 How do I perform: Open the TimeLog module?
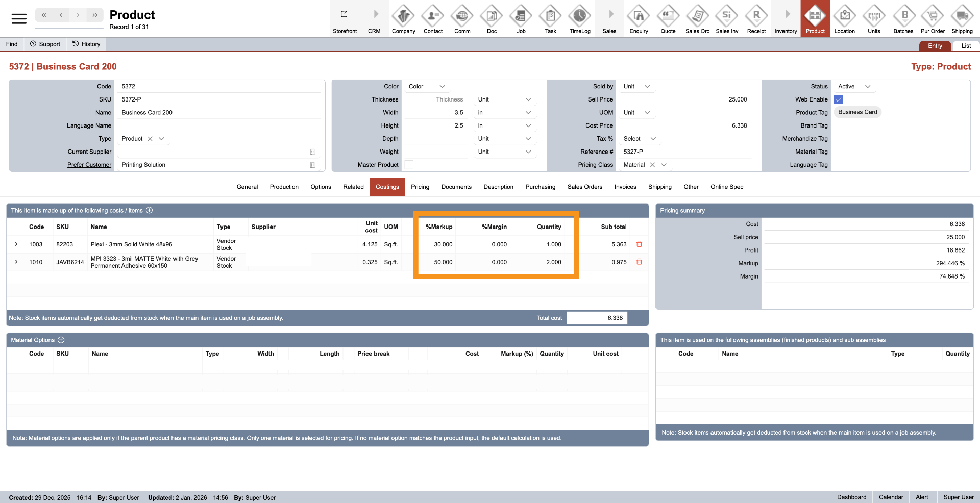click(580, 18)
